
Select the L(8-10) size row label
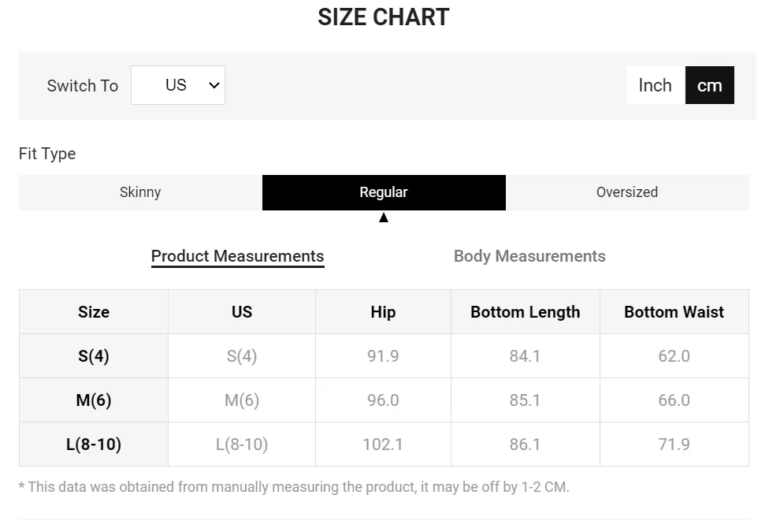pos(94,445)
